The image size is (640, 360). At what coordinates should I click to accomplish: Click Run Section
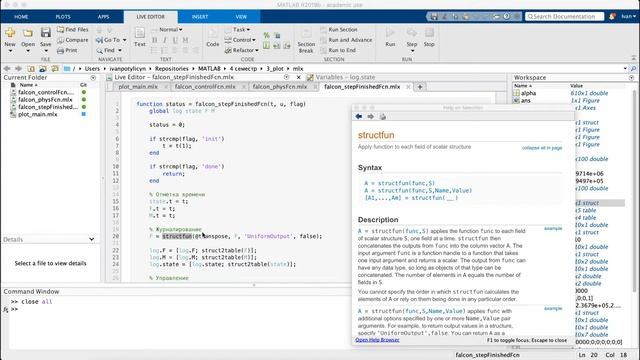click(x=339, y=29)
